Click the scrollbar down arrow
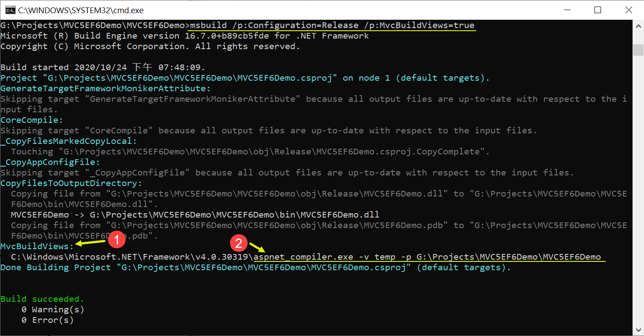 click(x=638, y=330)
